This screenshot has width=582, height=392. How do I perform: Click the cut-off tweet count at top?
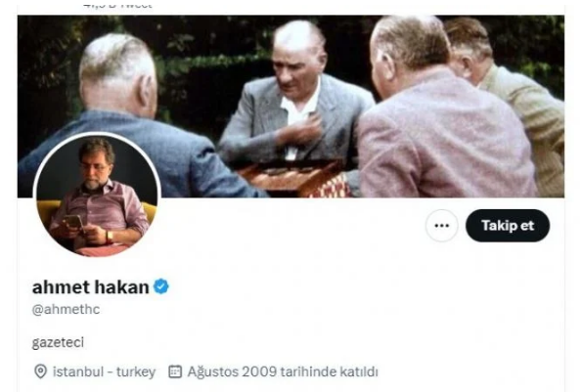117,5
